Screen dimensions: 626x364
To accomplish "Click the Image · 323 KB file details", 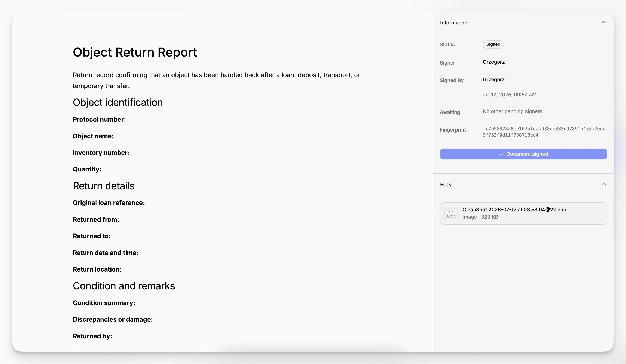I will click(x=480, y=217).
